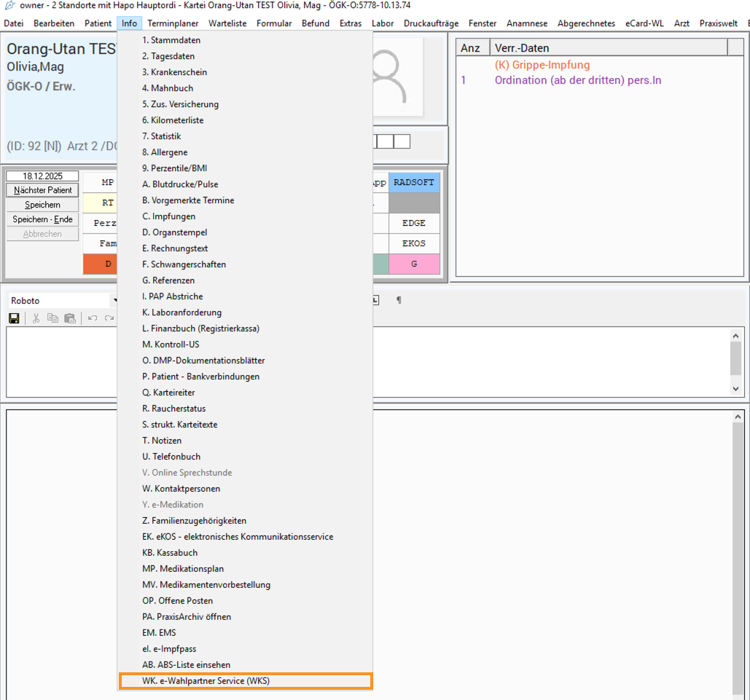This screenshot has width=750, height=700.
Task: Click the Copy icon in text toolbar
Action: pos(52,318)
